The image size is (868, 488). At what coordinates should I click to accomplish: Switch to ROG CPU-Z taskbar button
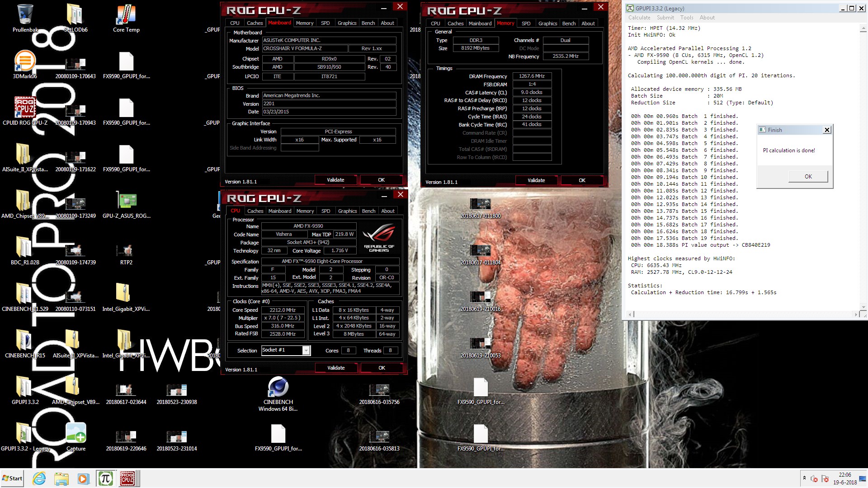tap(128, 479)
